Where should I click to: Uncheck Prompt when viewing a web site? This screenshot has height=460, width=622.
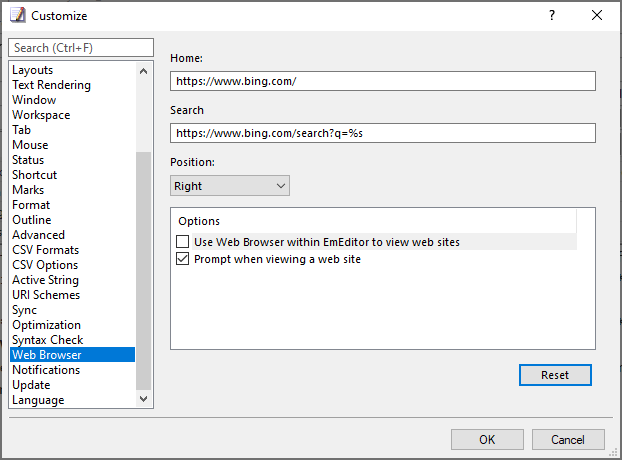click(x=182, y=259)
